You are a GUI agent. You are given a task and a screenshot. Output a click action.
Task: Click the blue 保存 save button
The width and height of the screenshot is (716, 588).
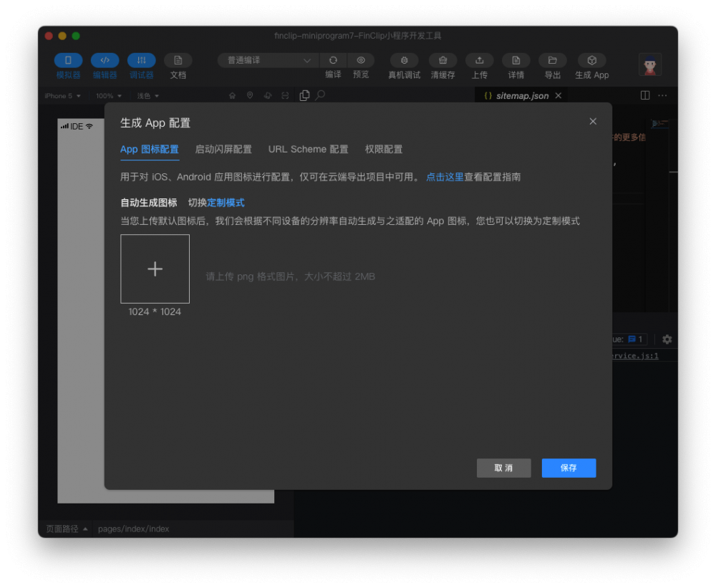[569, 468]
